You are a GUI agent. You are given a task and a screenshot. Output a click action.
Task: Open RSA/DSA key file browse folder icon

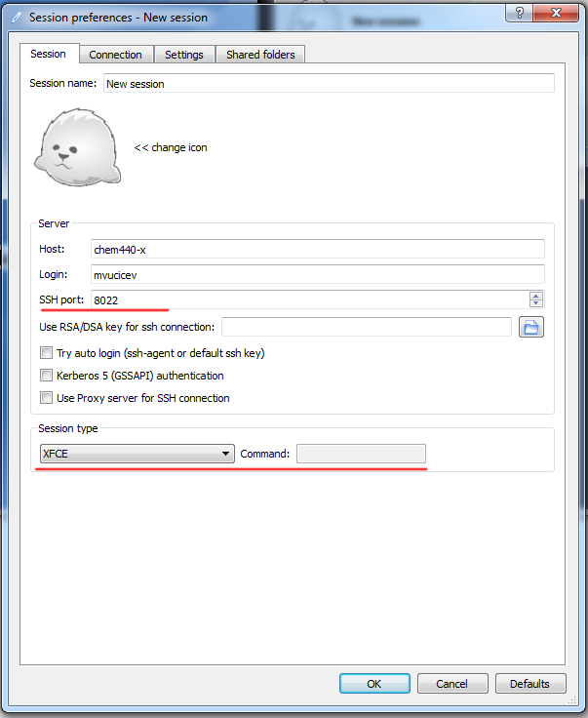click(x=530, y=327)
